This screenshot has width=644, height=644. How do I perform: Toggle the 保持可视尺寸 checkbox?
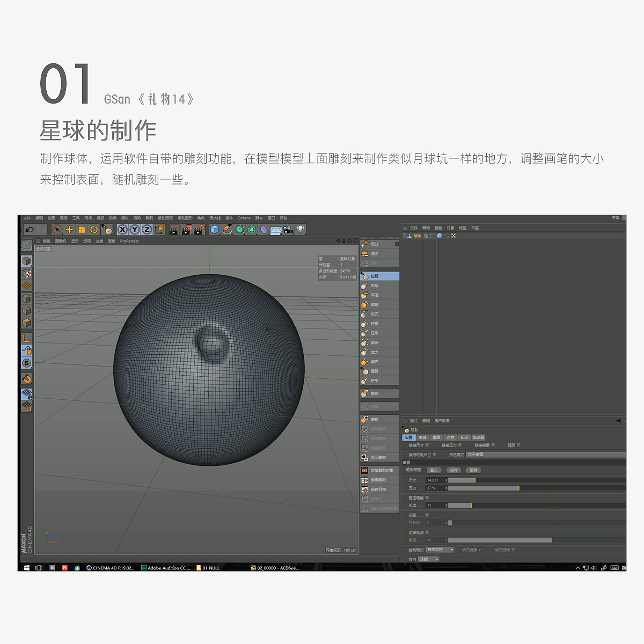coord(435,455)
